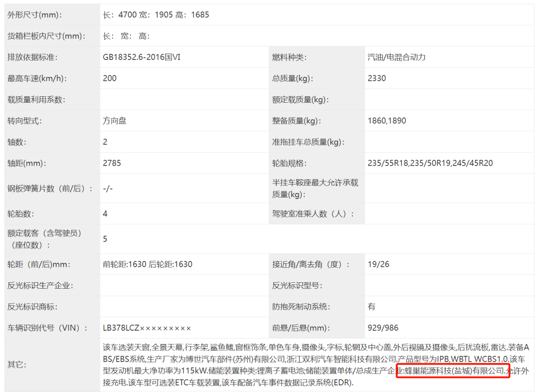539x392 pixels.
Task: Click the 半挂车鞍座最大允许承载质量(kg) label
Action: coord(315,189)
